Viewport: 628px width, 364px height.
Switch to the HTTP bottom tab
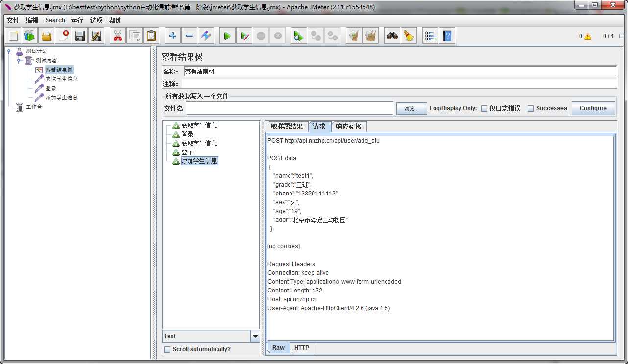[302, 348]
